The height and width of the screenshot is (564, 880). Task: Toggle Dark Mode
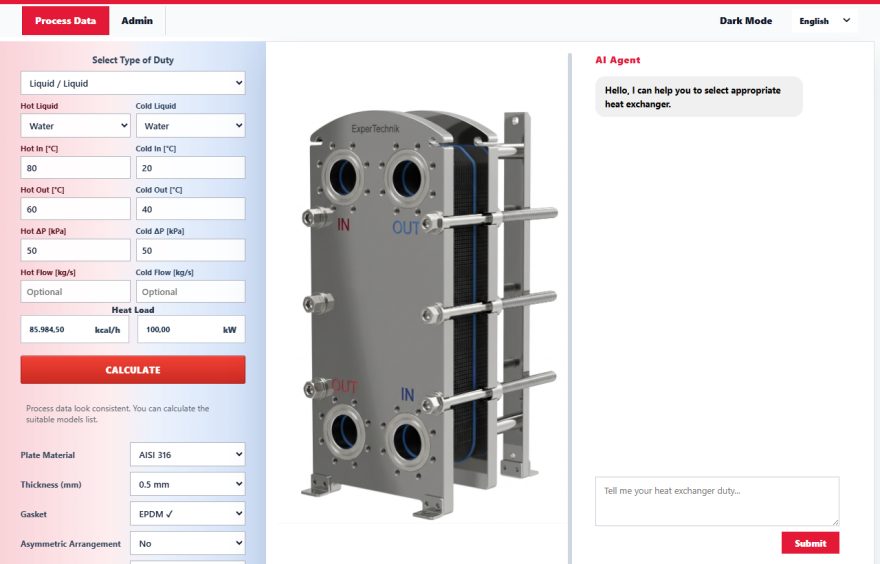pos(745,21)
